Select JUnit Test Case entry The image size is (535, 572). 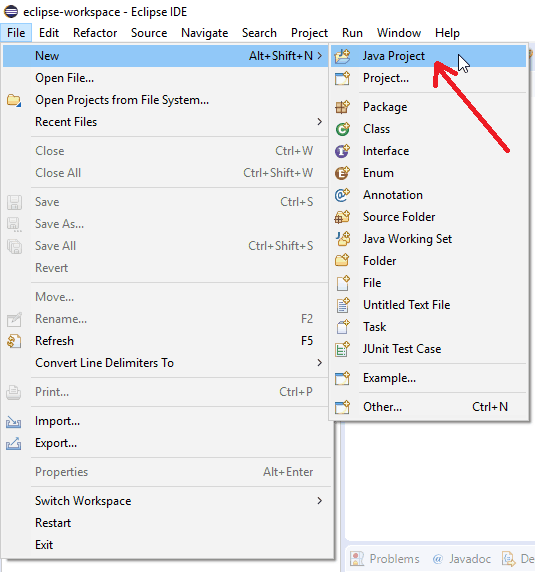[x=429, y=349]
